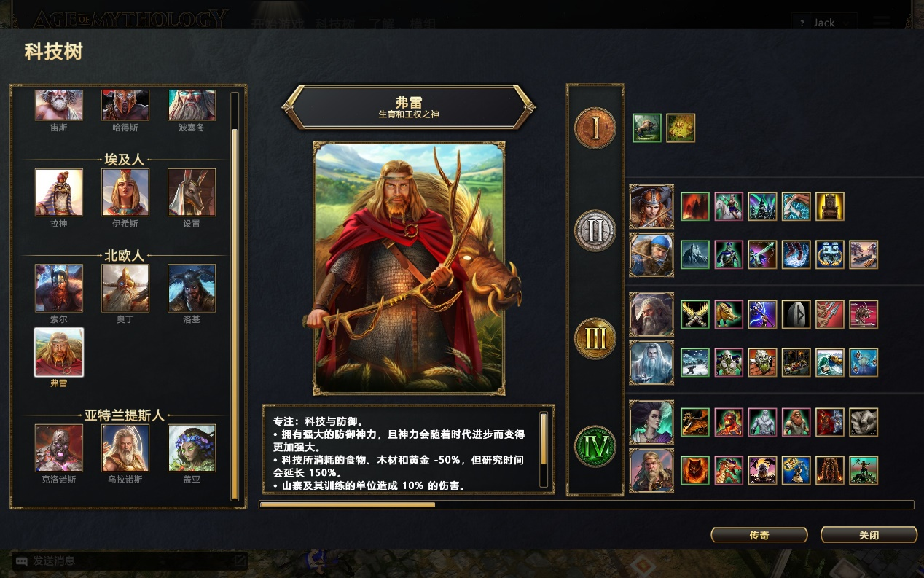This screenshot has width=924, height=578.
Task: Click the bronze Age I medallion
Action: [x=595, y=128]
